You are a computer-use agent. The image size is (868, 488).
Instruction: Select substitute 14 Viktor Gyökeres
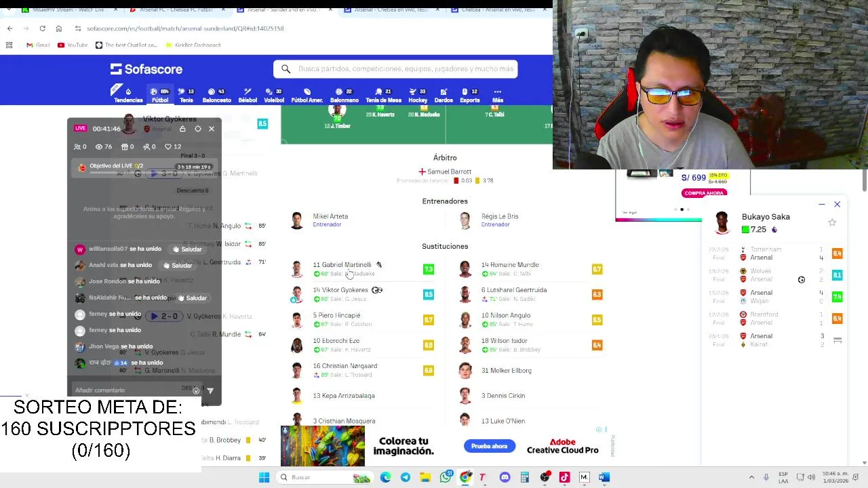click(x=362, y=294)
